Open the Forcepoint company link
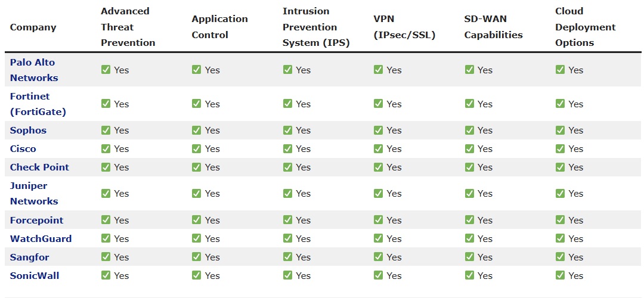644x298 pixels. [36, 221]
